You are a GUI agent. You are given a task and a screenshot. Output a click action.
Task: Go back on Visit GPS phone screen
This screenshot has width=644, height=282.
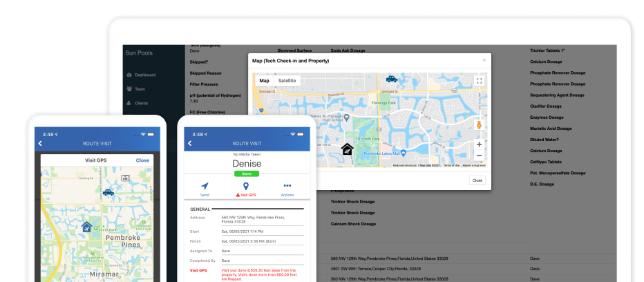pyautogui.click(x=40, y=144)
